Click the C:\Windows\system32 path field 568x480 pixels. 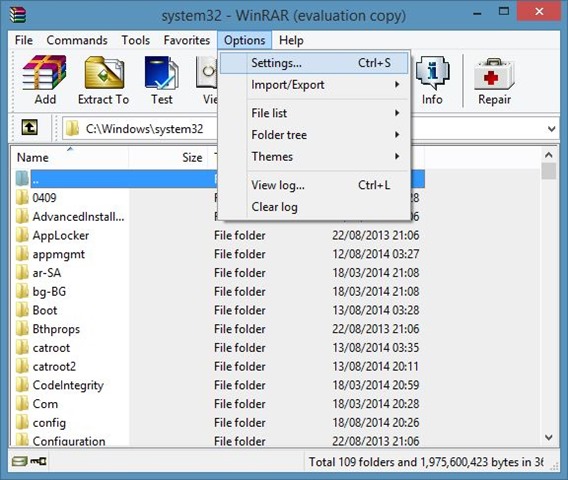[144, 129]
